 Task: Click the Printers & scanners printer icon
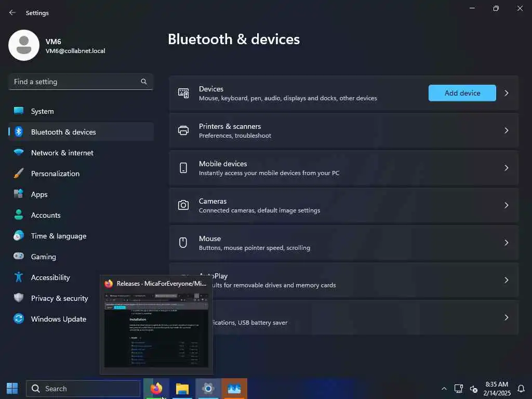click(183, 130)
